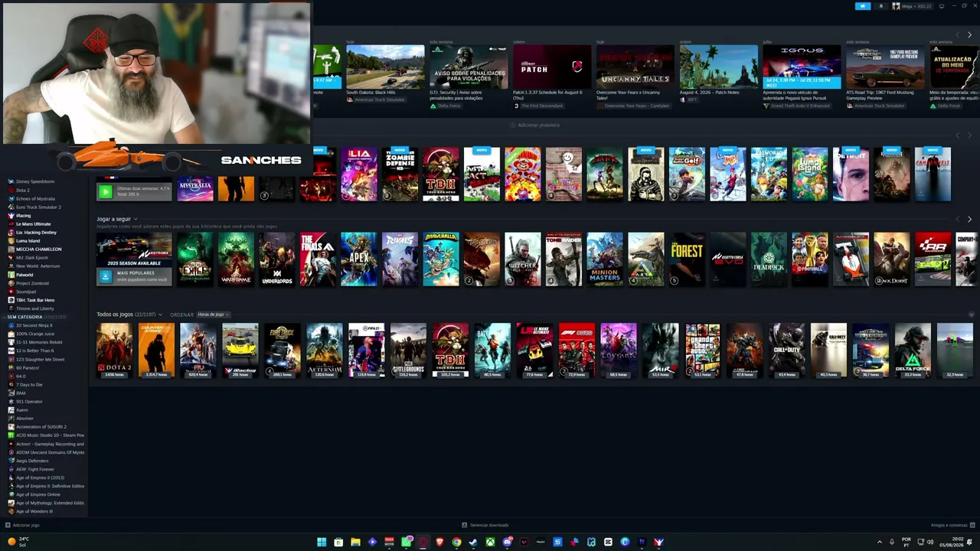This screenshot has height=551, width=980.
Task: Open the American Truck Simulator tag under South Dakota
Action: 376,99
